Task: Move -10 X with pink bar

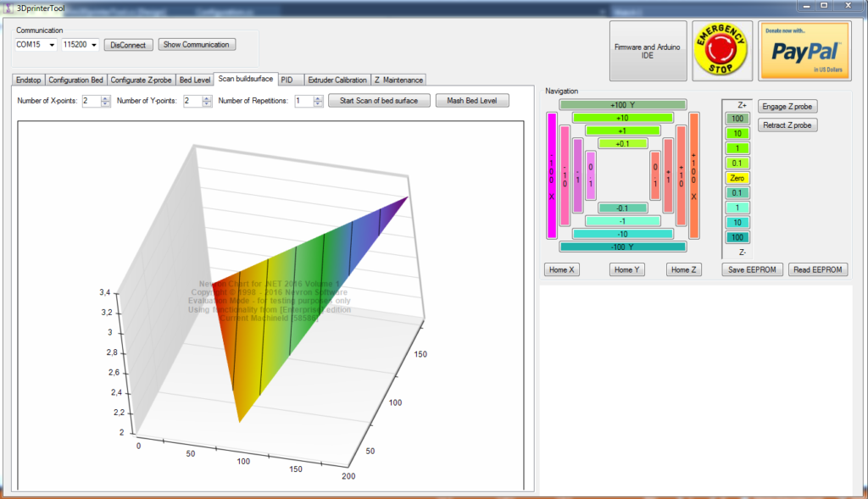Action: 565,176
